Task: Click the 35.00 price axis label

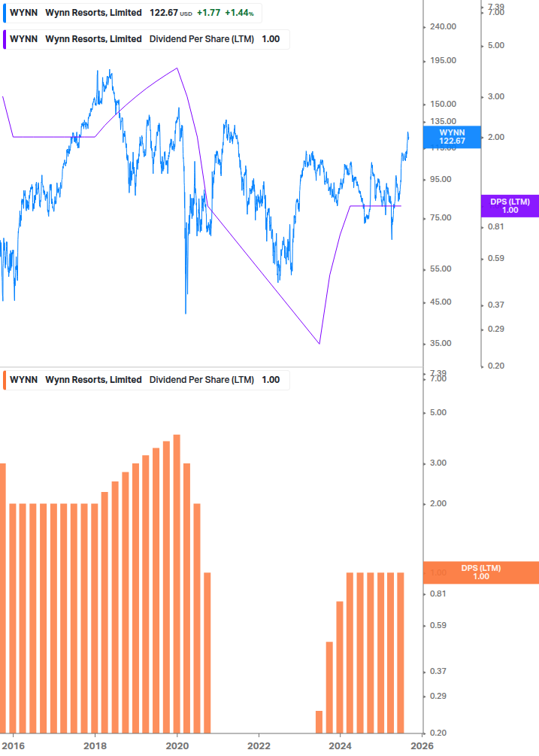Action: coord(441,343)
